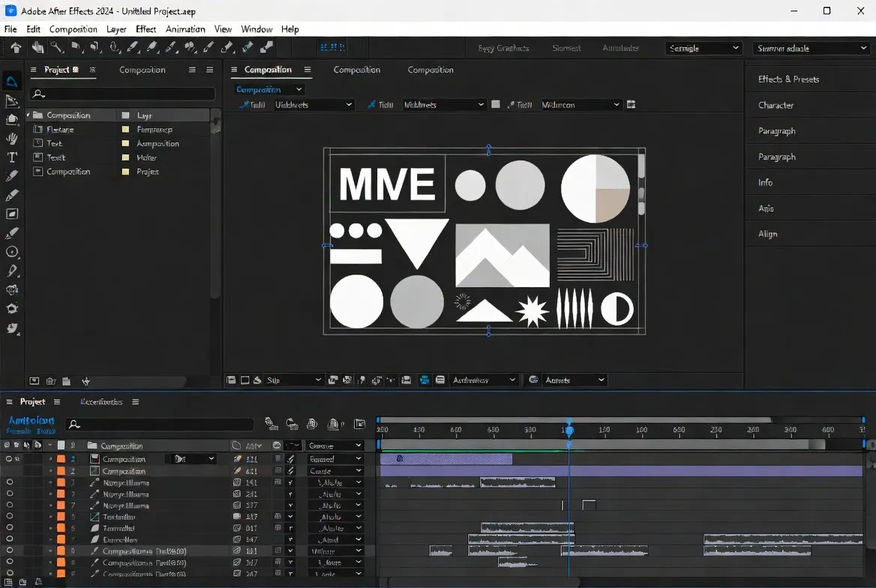Toggle visibility of the Textedian layer
876x588 pixels.
click(x=10, y=517)
